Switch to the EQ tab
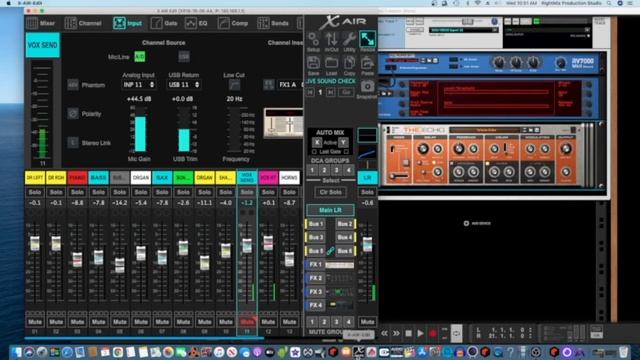640x360 pixels. pyautogui.click(x=197, y=23)
